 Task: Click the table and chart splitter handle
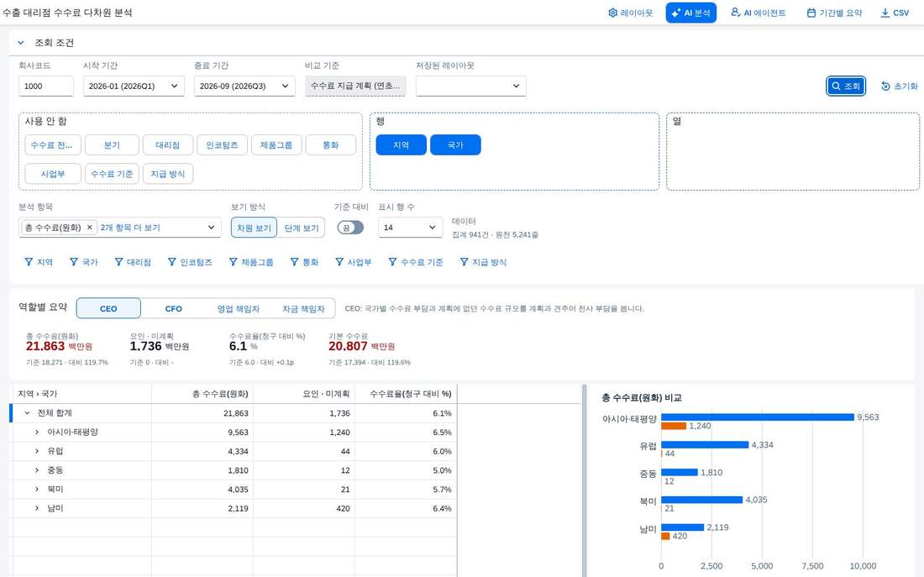click(x=584, y=480)
